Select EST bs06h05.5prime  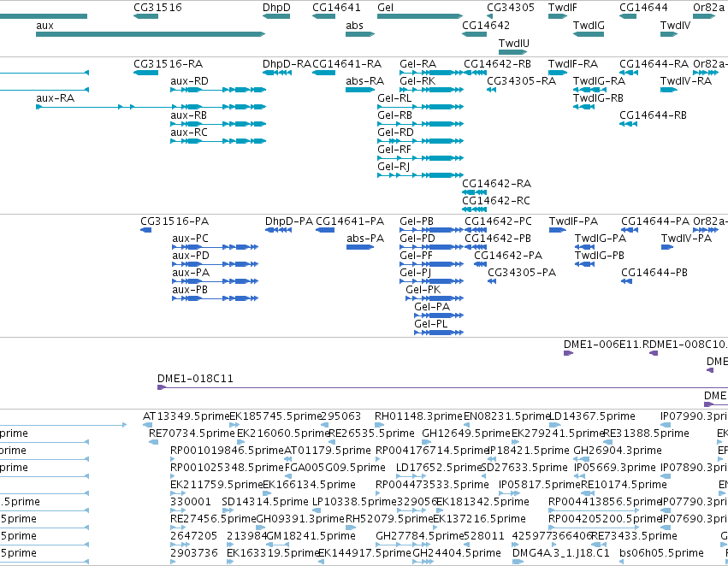coord(661,553)
